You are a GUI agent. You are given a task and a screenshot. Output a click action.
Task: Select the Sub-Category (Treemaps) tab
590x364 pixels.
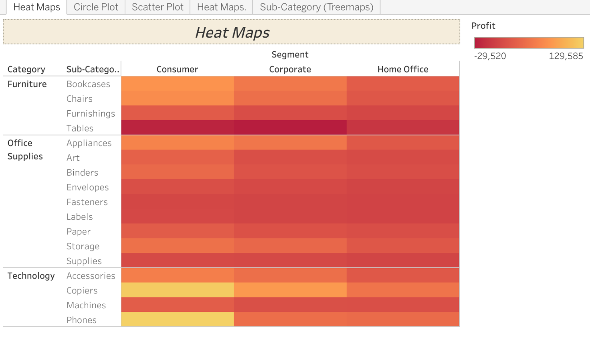point(316,7)
